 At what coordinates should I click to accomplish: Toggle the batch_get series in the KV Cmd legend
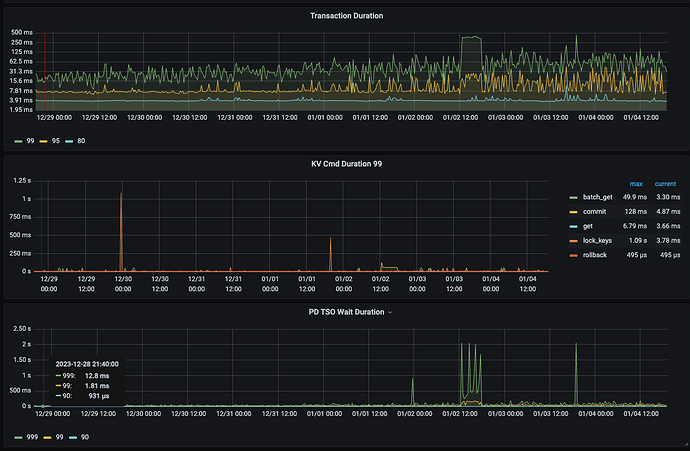(598, 197)
